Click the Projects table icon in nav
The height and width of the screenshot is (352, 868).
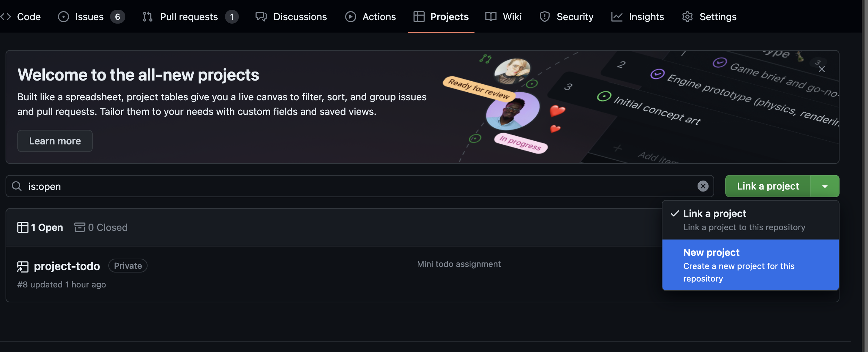coord(419,17)
